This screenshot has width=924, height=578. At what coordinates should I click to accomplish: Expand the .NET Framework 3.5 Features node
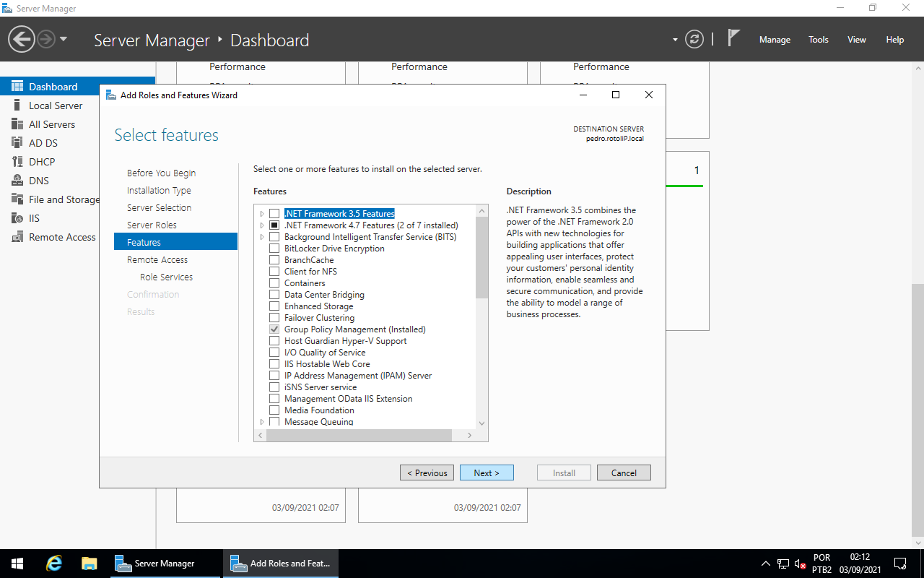262,214
